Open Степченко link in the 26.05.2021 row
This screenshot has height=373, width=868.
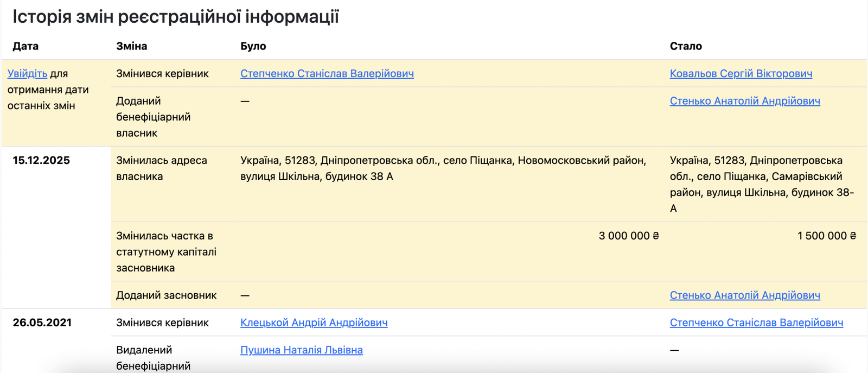click(756, 323)
